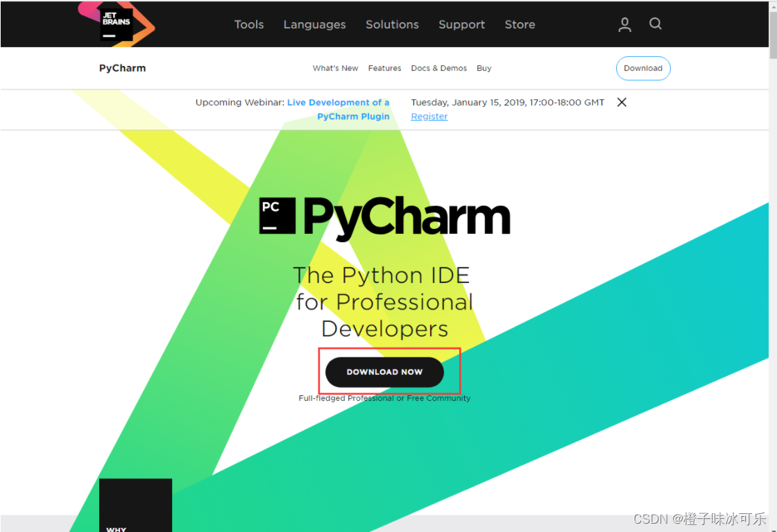Click the user account icon
The width and height of the screenshot is (777, 532).
pos(624,24)
